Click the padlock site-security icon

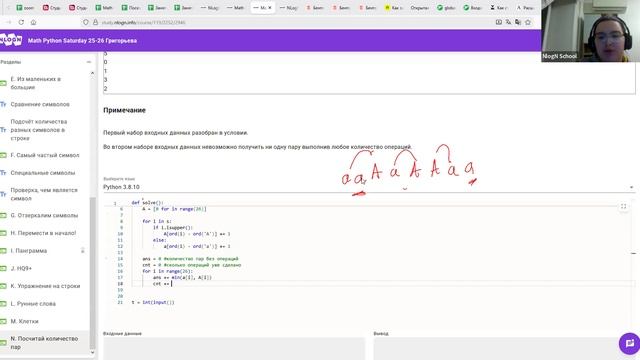pyautogui.click(x=96, y=22)
